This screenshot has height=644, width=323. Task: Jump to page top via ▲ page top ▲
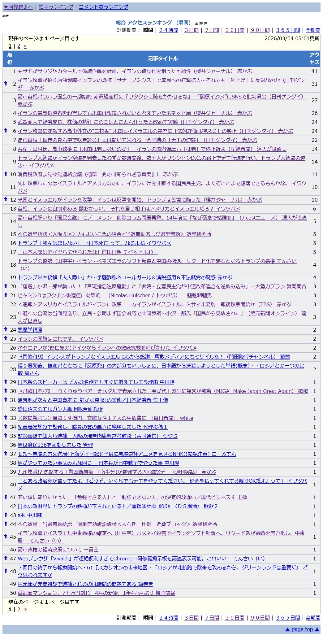(302, 629)
